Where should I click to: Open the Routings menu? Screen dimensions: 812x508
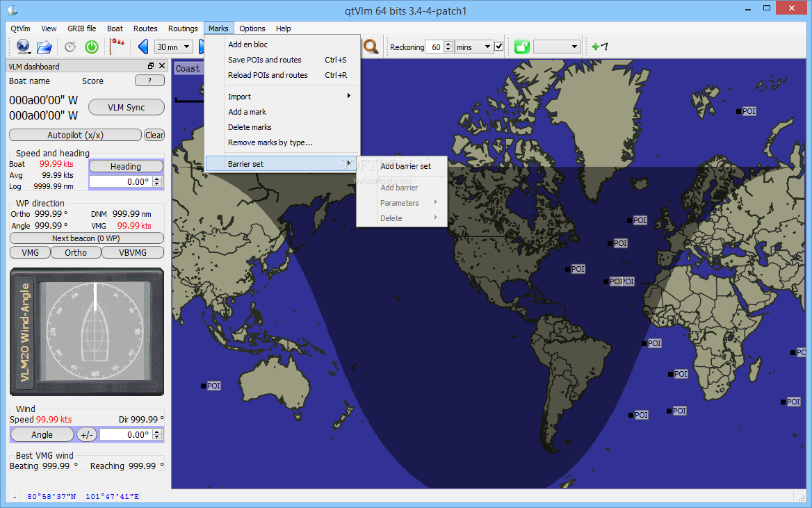183,28
